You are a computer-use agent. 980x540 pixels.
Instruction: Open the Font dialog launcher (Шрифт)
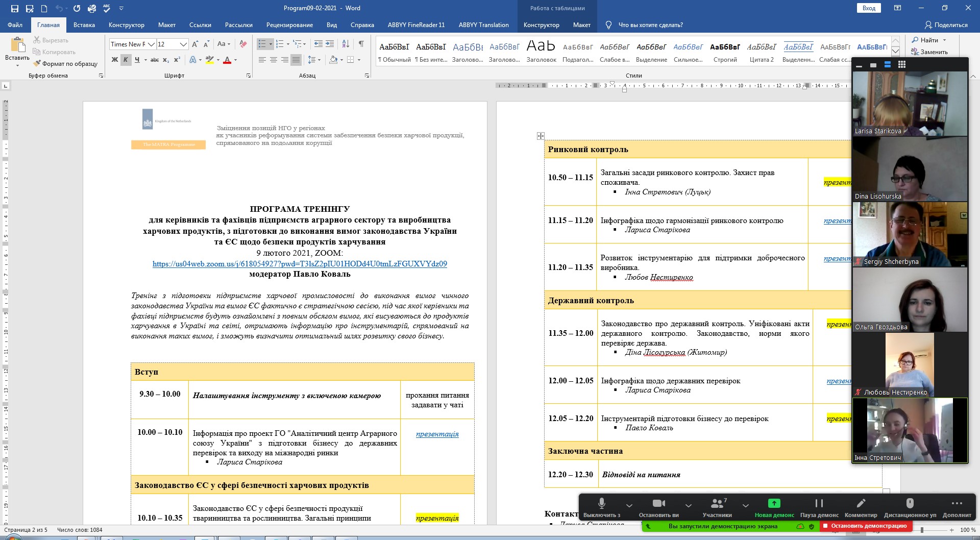coord(249,76)
